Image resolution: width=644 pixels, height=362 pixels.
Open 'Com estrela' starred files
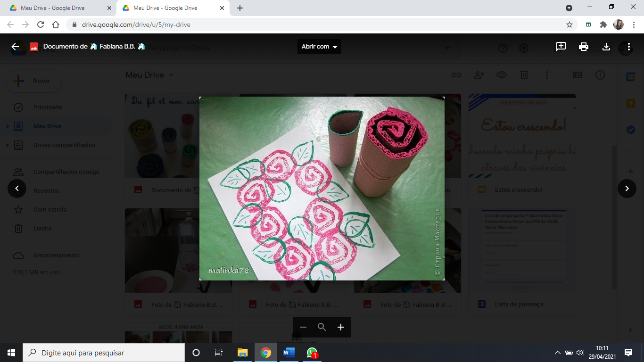[x=50, y=210]
